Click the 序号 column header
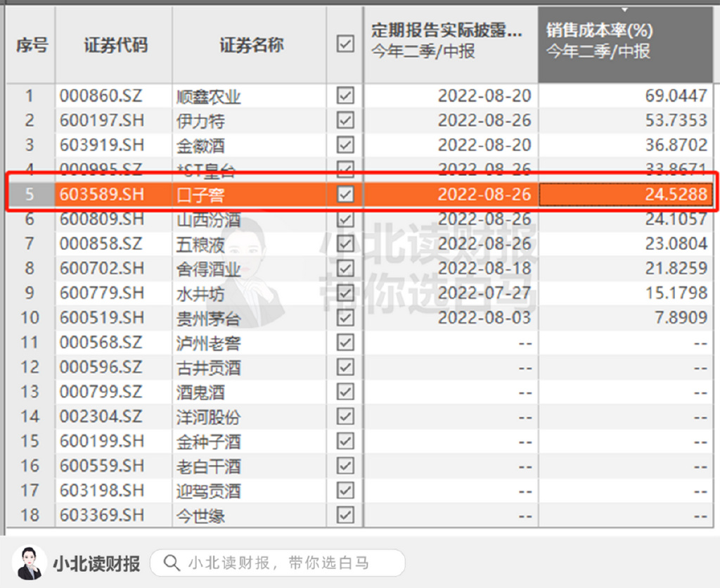The image size is (720, 588). [31, 44]
